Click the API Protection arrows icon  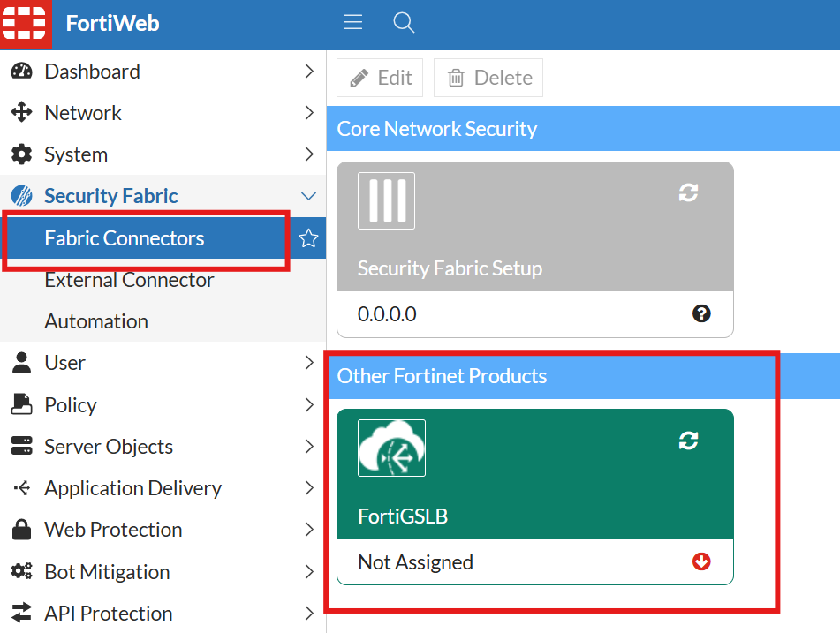[21, 614]
